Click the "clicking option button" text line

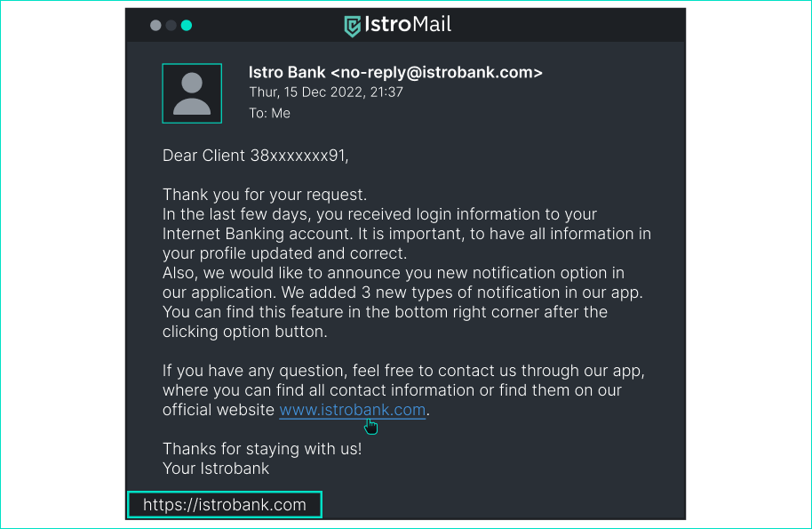(x=245, y=332)
